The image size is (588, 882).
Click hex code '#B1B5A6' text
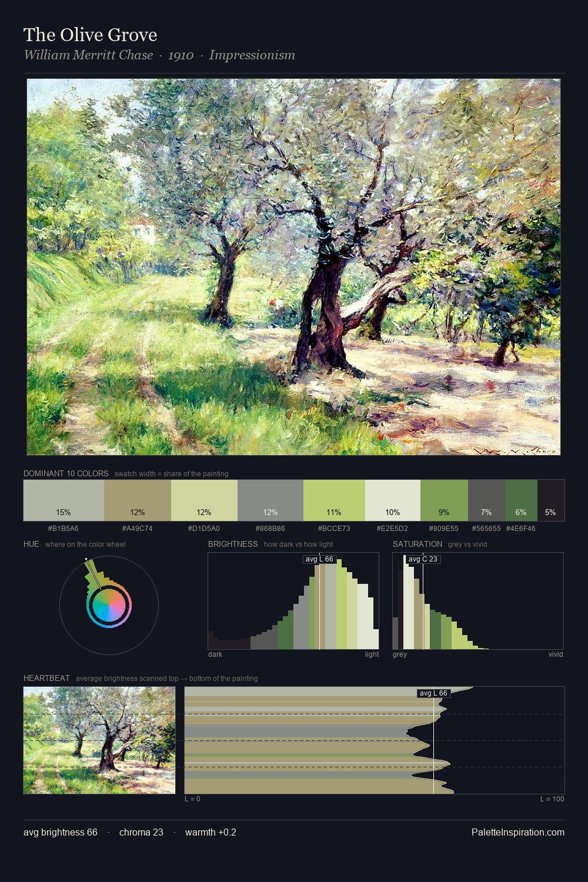tap(64, 529)
